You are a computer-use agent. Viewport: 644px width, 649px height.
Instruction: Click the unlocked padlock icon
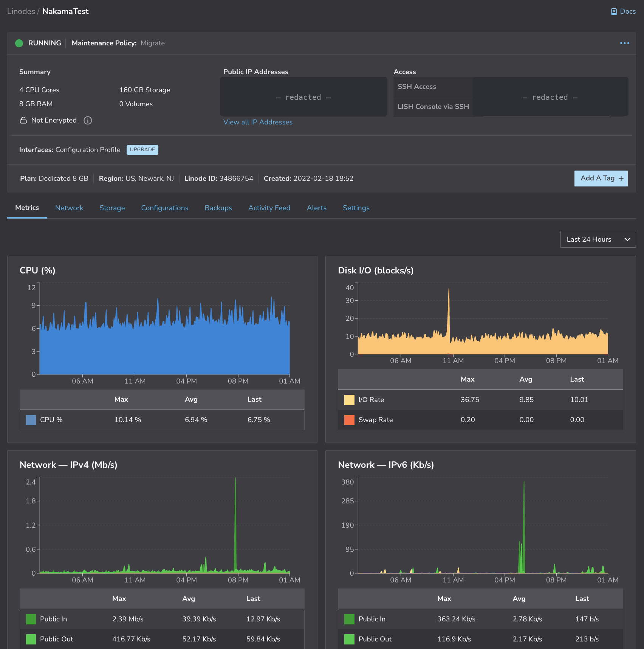pyautogui.click(x=23, y=120)
